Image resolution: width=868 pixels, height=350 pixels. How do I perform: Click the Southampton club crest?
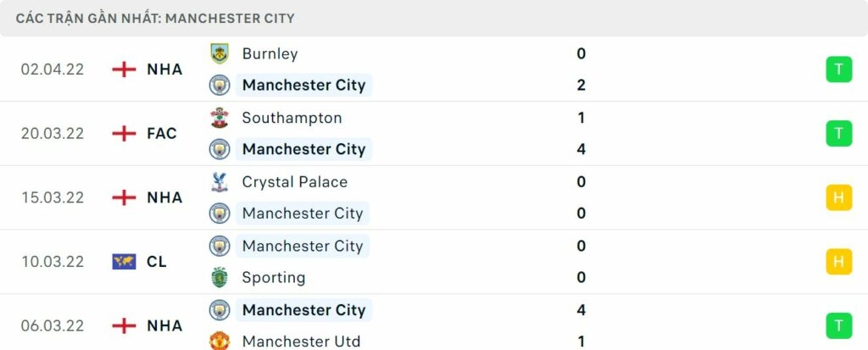[x=220, y=118]
